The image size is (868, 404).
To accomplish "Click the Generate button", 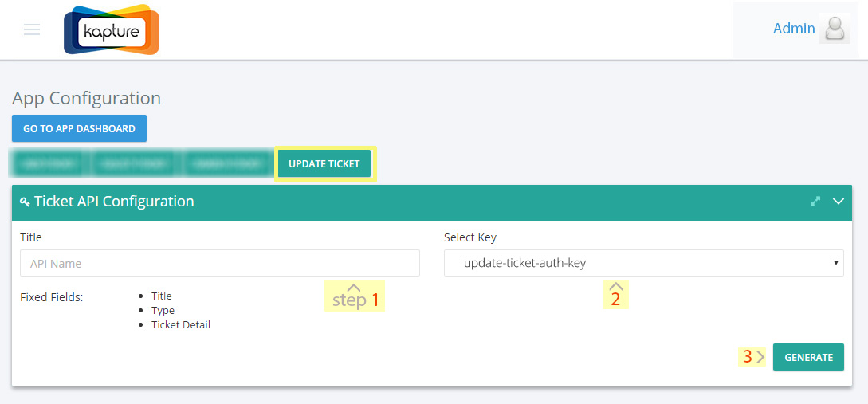I will pos(808,357).
